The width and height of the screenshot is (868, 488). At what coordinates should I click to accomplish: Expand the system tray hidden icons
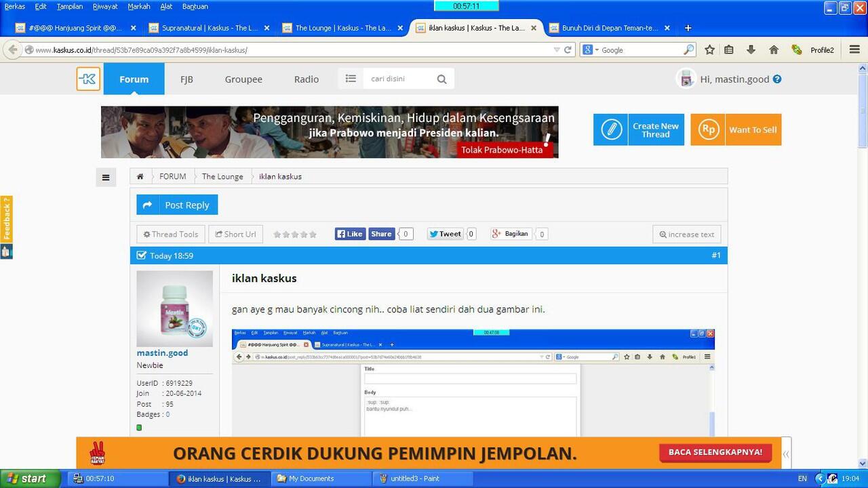coord(819,479)
